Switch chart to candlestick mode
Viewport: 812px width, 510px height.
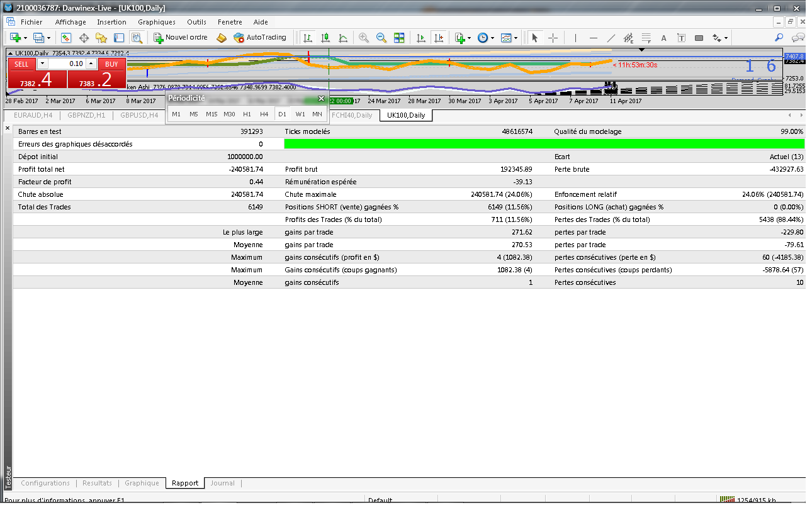tap(325, 38)
